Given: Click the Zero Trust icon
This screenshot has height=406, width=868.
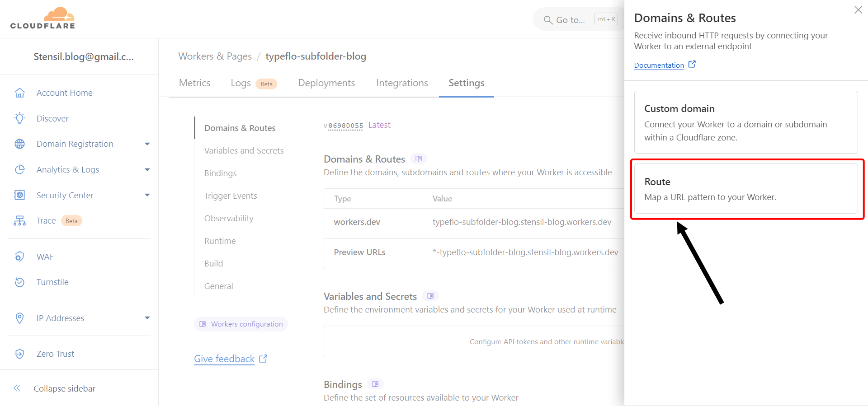Looking at the screenshot, I should [19, 354].
